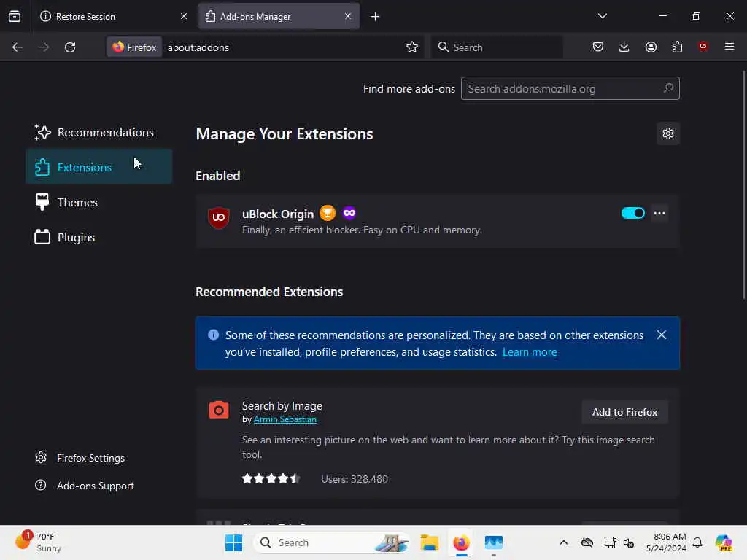Open uBlock Origin more options menu
The height and width of the screenshot is (560, 747).
[659, 213]
